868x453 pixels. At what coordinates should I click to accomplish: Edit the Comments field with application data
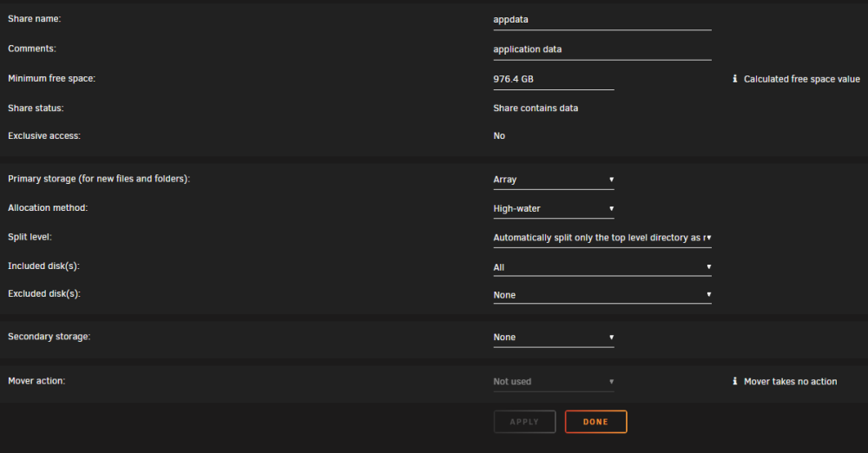(x=602, y=49)
